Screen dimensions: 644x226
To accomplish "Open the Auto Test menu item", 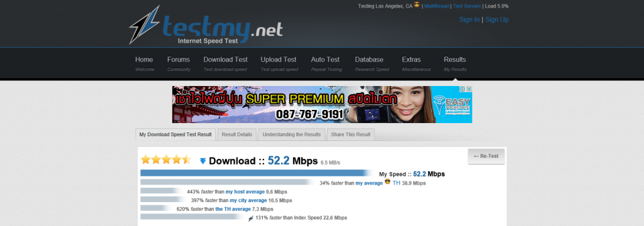I will 326,63.
